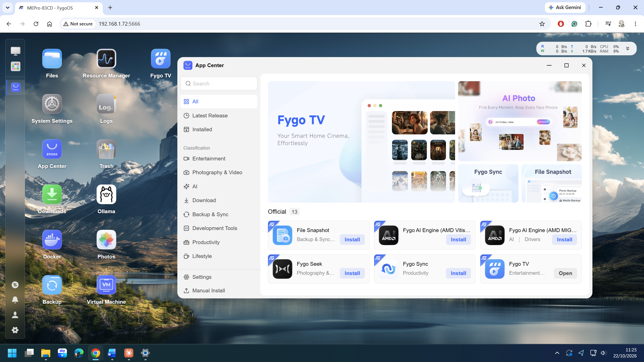The width and height of the screenshot is (644, 362).
Task: Select the Productivity category
Action: pos(219,242)
